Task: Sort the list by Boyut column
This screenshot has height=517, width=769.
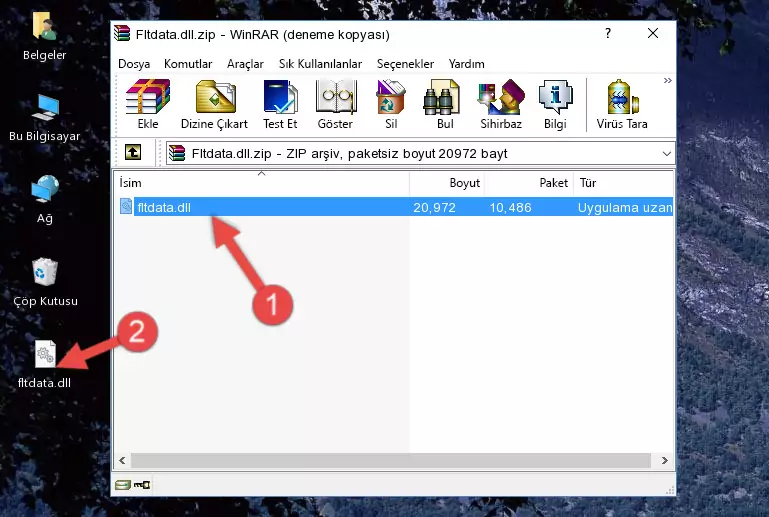Action: tap(447, 182)
